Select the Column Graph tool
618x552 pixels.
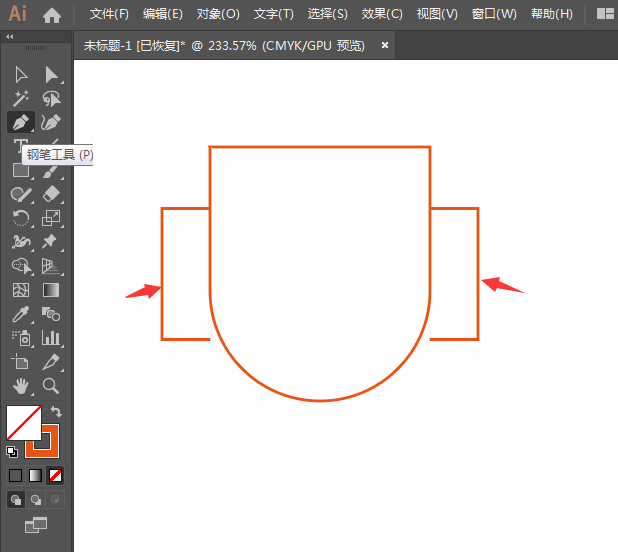click(52, 338)
